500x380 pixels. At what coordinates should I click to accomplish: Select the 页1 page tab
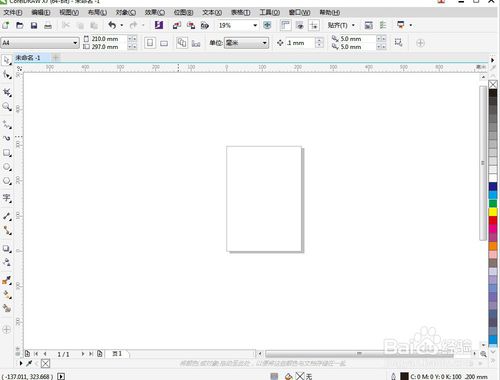click(117, 354)
